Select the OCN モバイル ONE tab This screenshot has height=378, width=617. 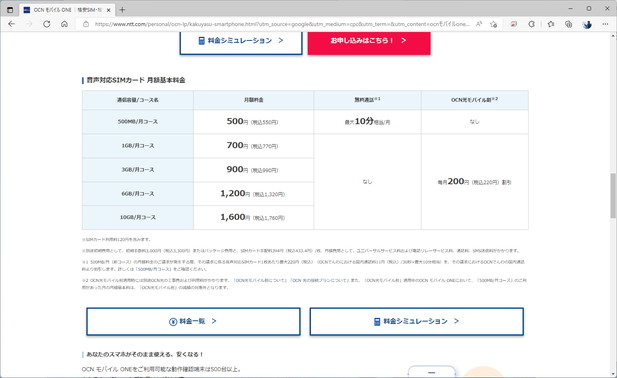pyautogui.click(x=67, y=10)
